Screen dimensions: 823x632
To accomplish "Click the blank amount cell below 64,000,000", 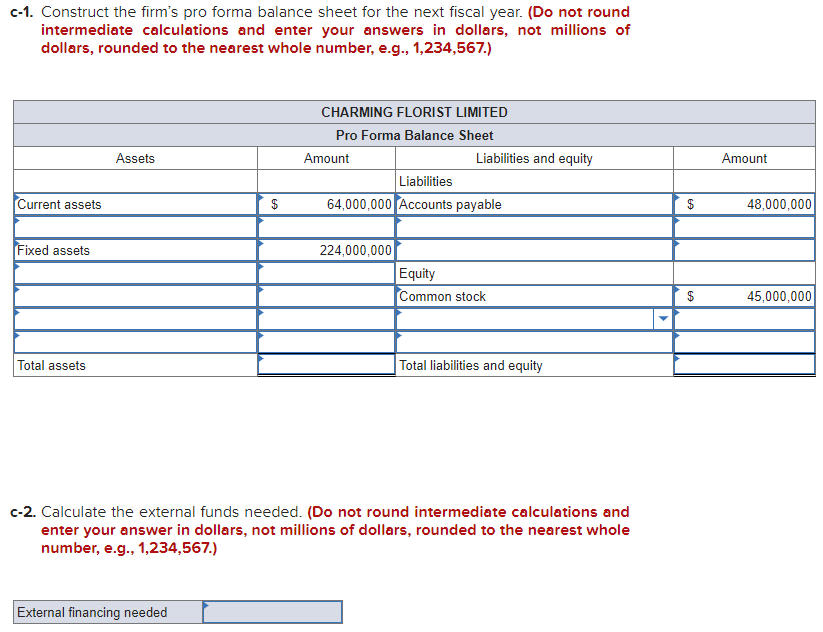I will coord(326,227).
